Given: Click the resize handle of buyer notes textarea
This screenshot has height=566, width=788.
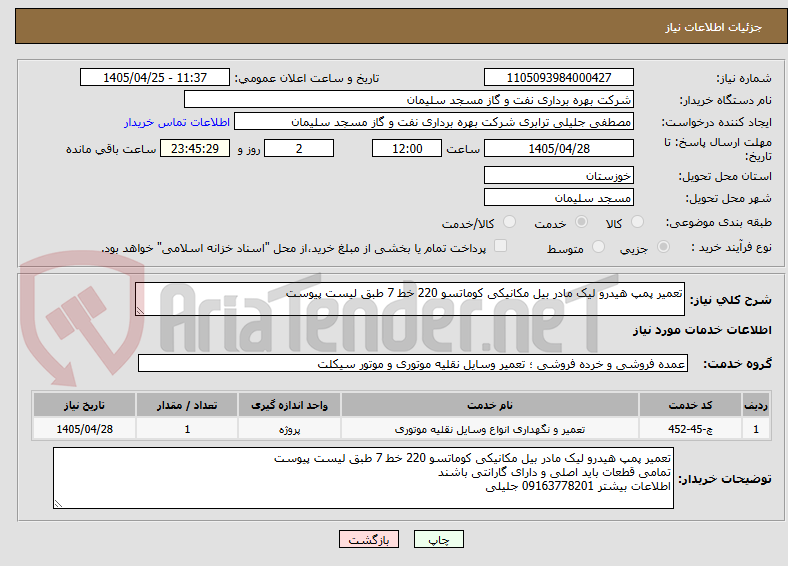Looking at the screenshot, I should coord(58,504).
